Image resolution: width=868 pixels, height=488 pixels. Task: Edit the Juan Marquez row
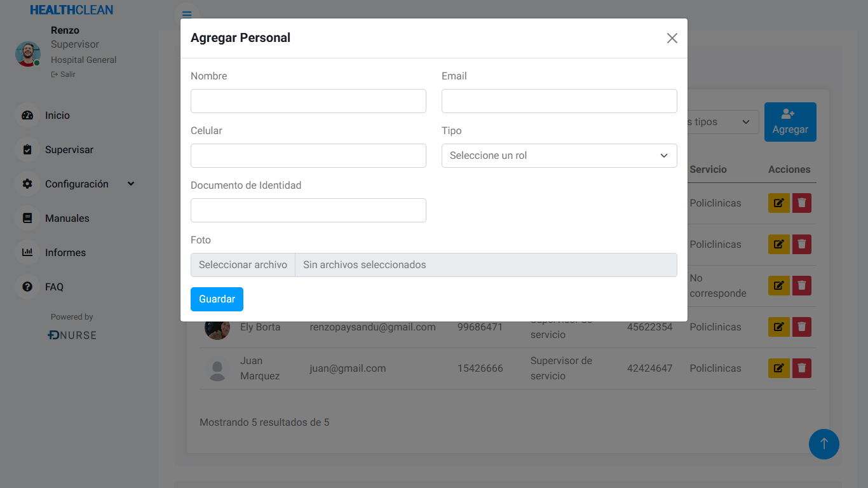[x=779, y=369]
